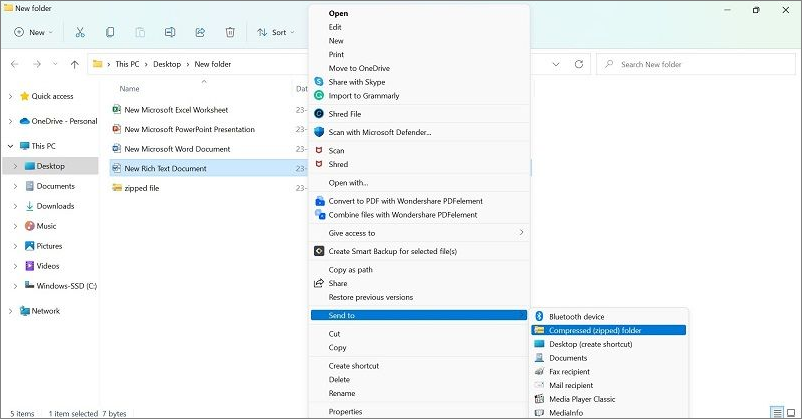Select Scan with Microsoft Defender
The height and width of the screenshot is (419, 802).
tap(379, 132)
